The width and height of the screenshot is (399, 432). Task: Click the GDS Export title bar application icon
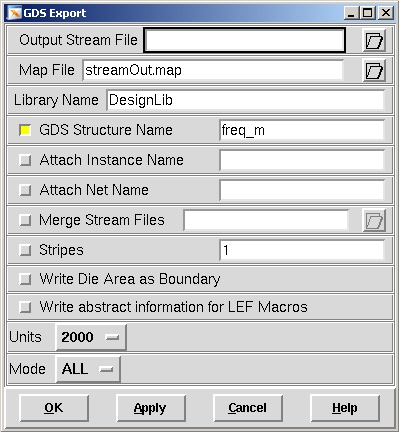[x=15, y=13]
